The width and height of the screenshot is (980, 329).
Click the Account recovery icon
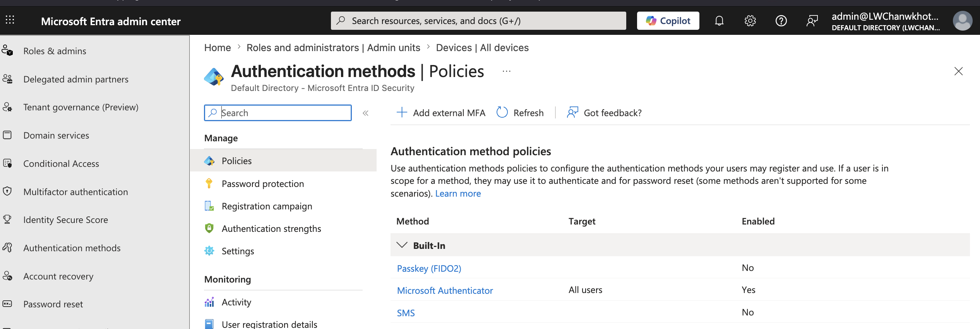click(7, 276)
